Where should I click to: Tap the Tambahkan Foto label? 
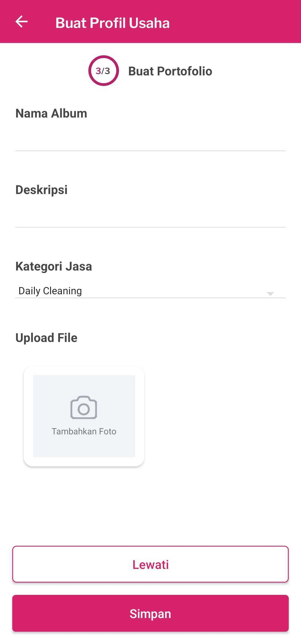tap(84, 431)
